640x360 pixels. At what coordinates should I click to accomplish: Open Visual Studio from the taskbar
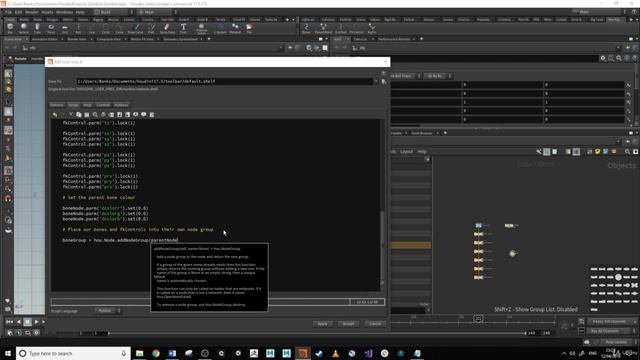coord(368,353)
